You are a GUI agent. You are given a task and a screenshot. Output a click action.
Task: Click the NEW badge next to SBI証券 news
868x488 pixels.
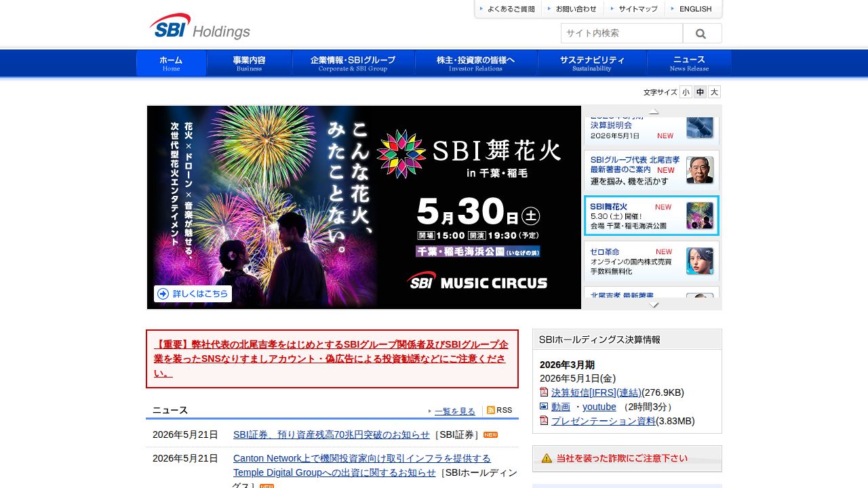pyautogui.click(x=490, y=434)
